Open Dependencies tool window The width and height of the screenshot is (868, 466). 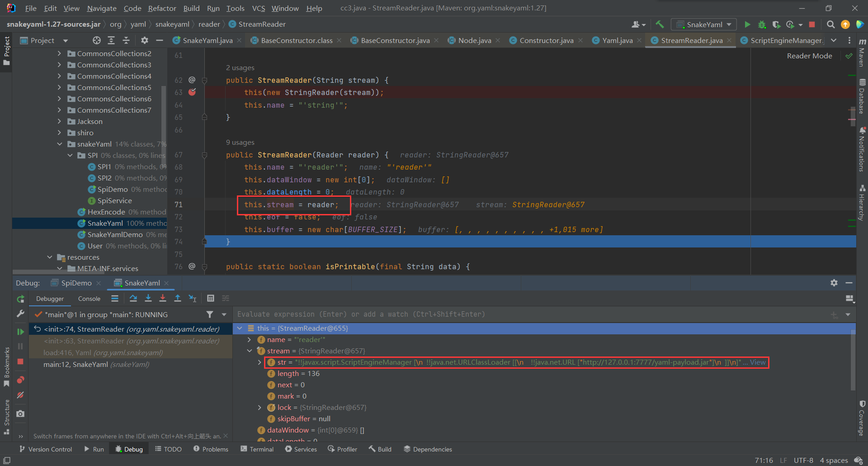click(428, 449)
